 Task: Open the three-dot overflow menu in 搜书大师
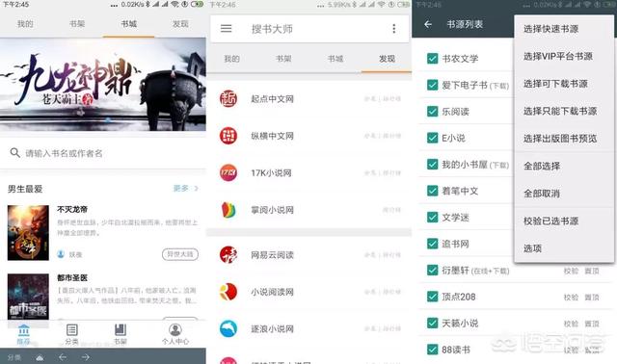tap(394, 28)
